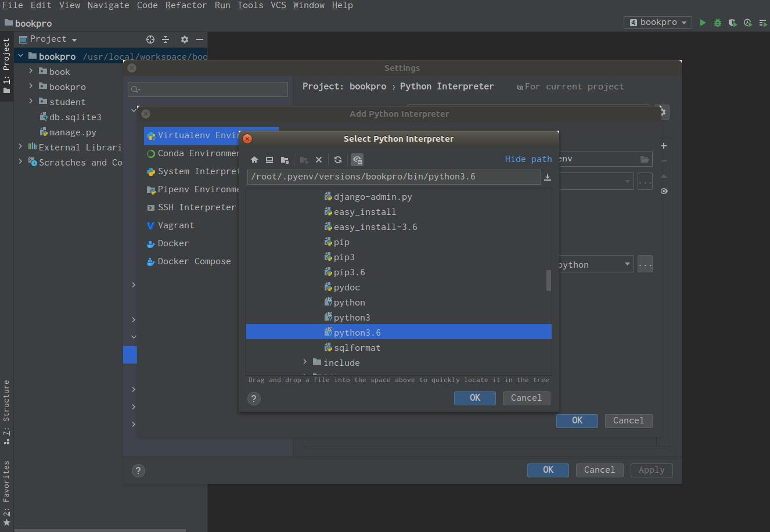Refresh the interpreter file tree
770x532 pixels.
[338, 160]
